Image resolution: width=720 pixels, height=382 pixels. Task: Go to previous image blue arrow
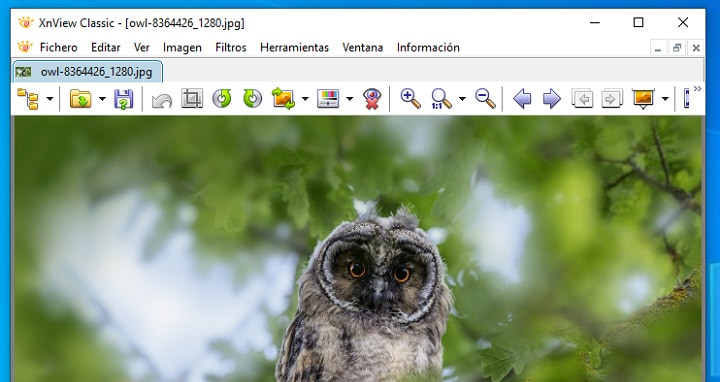click(x=522, y=99)
